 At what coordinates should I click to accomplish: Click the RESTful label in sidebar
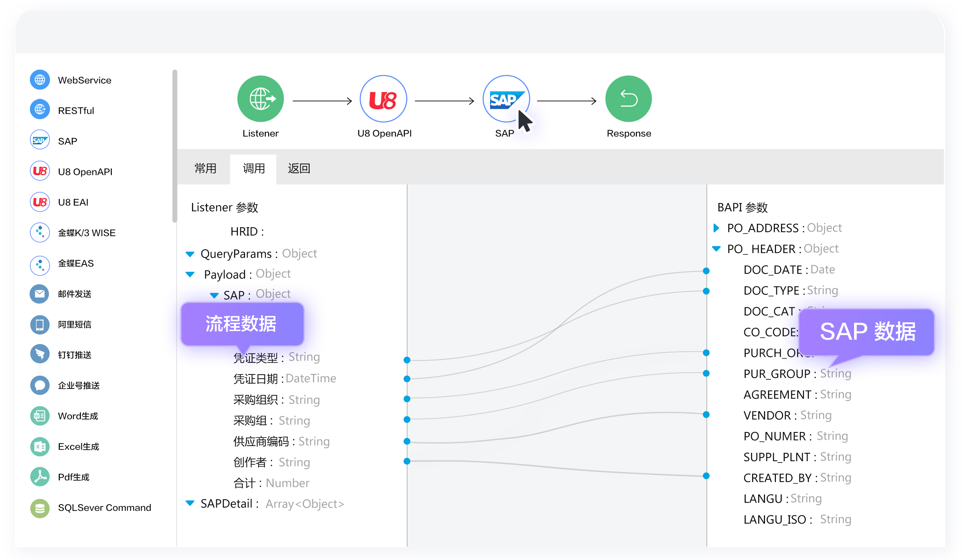pyautogui.click(x=76, y=110)
